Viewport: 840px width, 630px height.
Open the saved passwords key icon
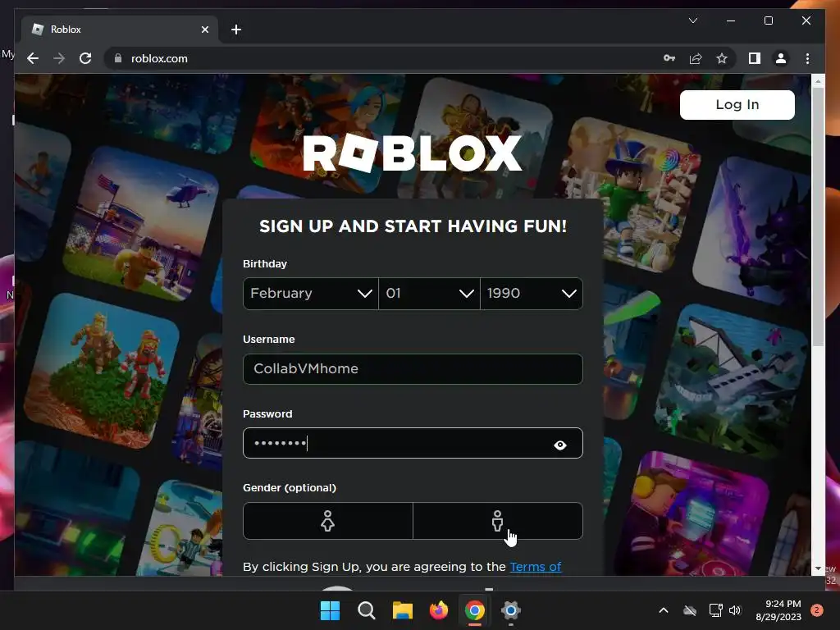coord(669,58)
